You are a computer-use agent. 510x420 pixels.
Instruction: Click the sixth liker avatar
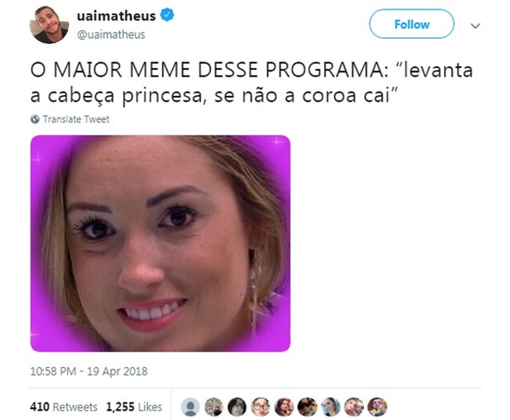click(x=307, y=407)
